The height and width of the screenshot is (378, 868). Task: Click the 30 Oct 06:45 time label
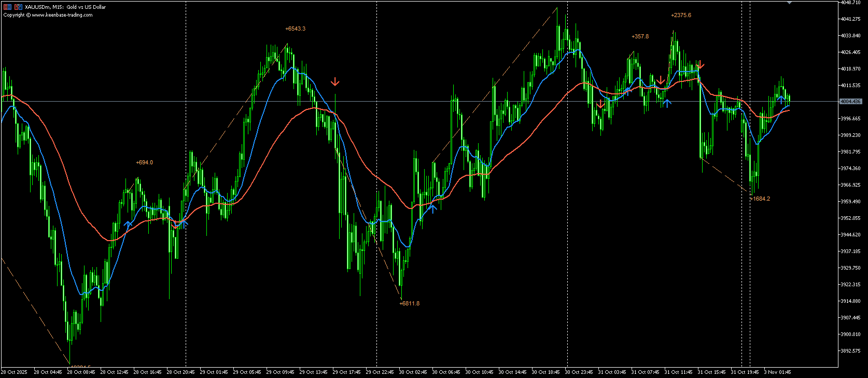click(x=446, y=372)
